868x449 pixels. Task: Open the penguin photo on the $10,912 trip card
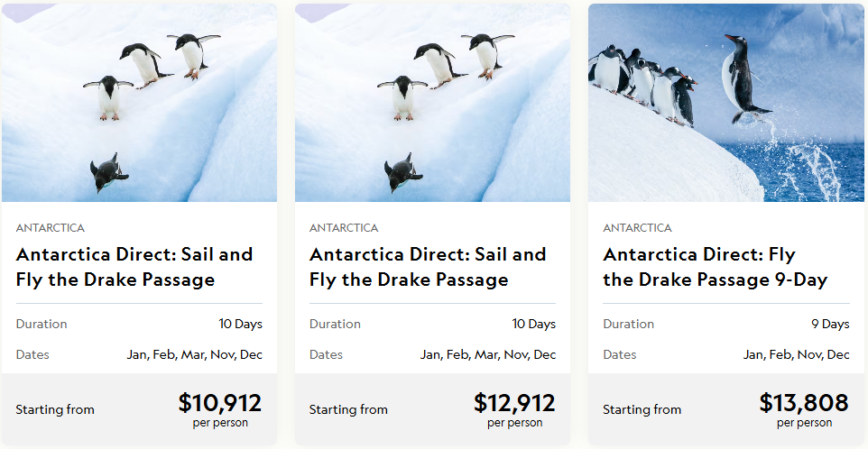pyautogui.click(x=139, y=103)
